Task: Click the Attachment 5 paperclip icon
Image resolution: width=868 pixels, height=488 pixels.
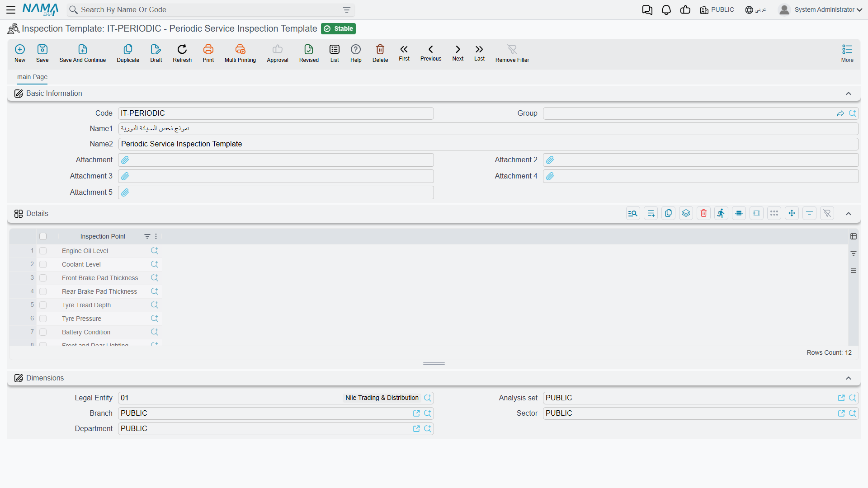Action: tap(125, 192)
